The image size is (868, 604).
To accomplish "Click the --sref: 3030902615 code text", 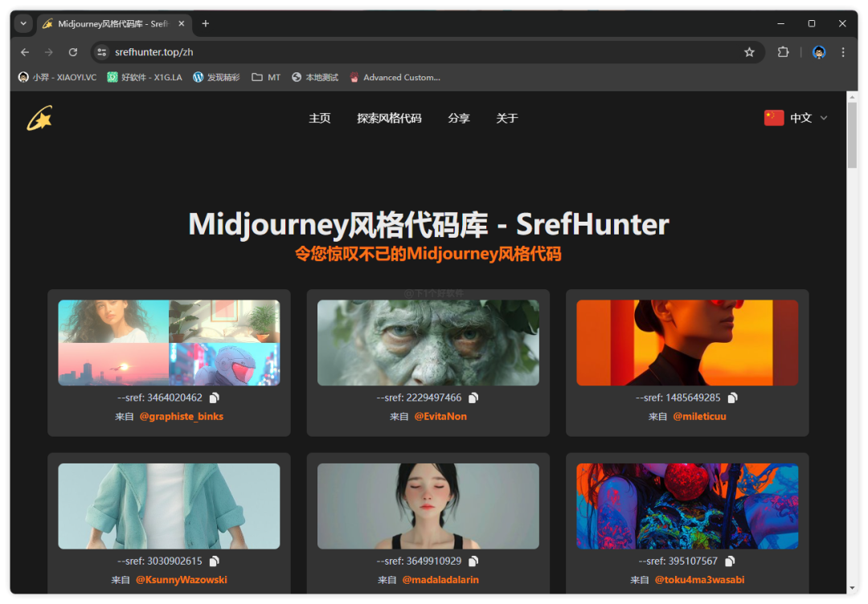I will point(160,561).
